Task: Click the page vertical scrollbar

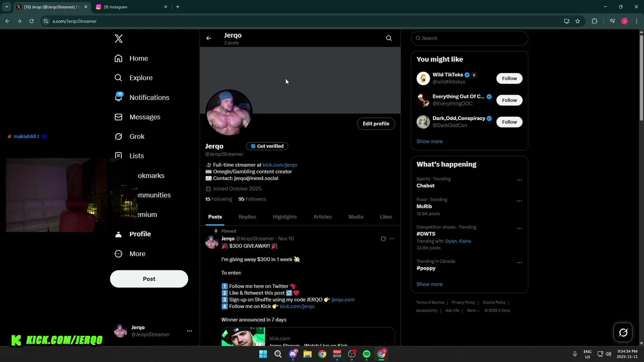Action: [641, 77]
